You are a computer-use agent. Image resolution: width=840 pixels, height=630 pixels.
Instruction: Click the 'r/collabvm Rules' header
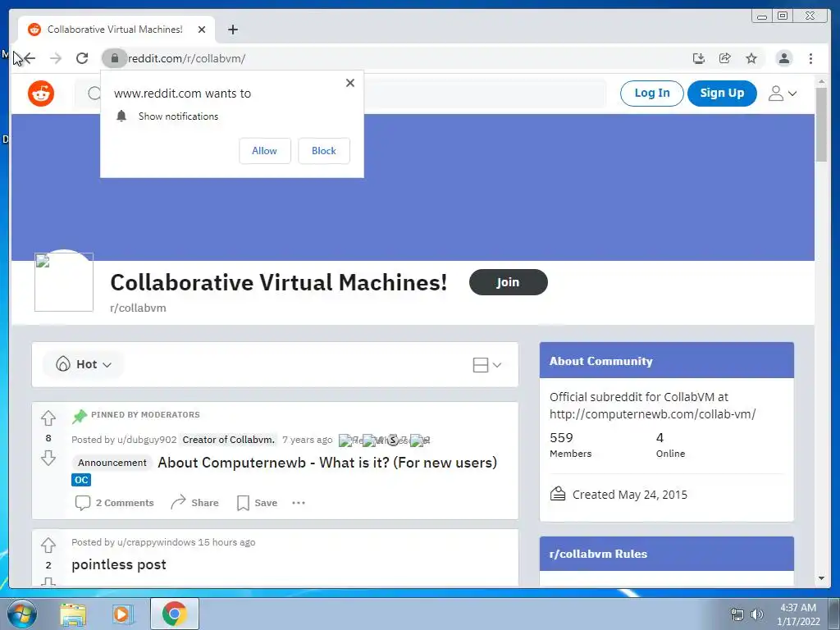point(666,554)
